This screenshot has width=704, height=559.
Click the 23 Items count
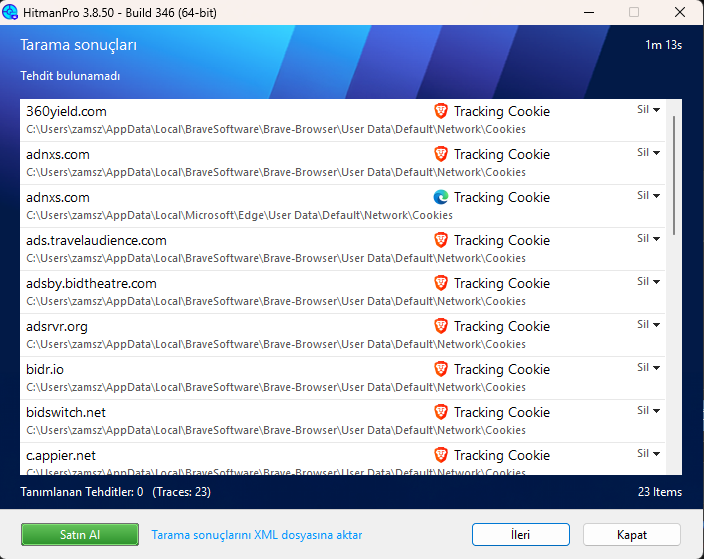pos(660,492)
